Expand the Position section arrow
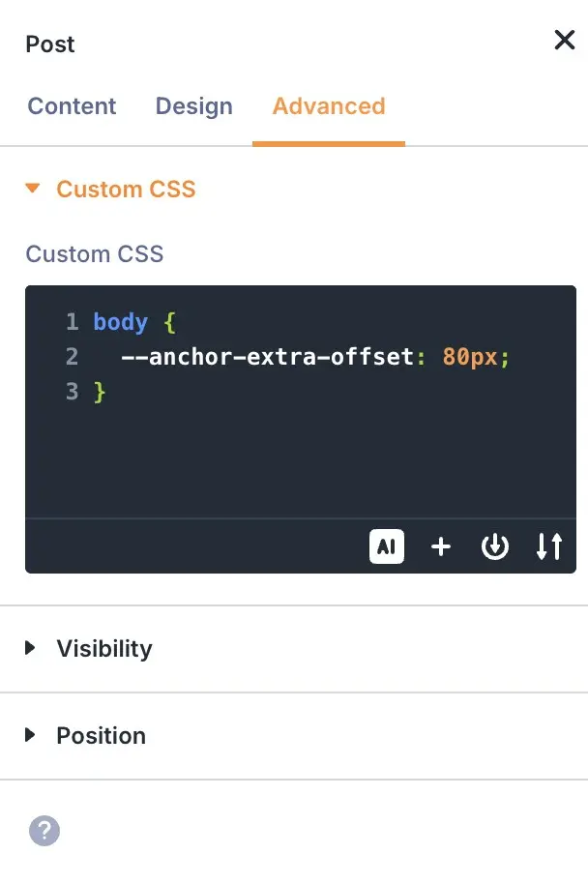Image resolution: width=588 pixels, height=884 pixels. point(31,735)
